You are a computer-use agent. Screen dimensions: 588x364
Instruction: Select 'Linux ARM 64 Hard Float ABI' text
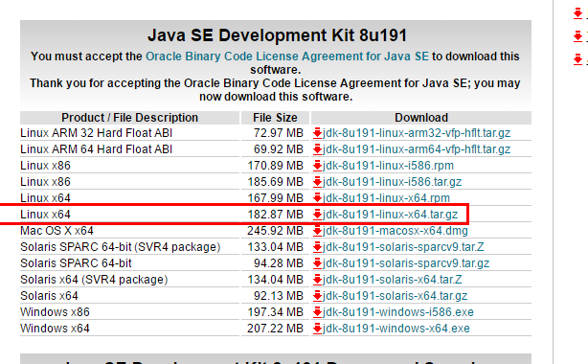coord(97,149)
